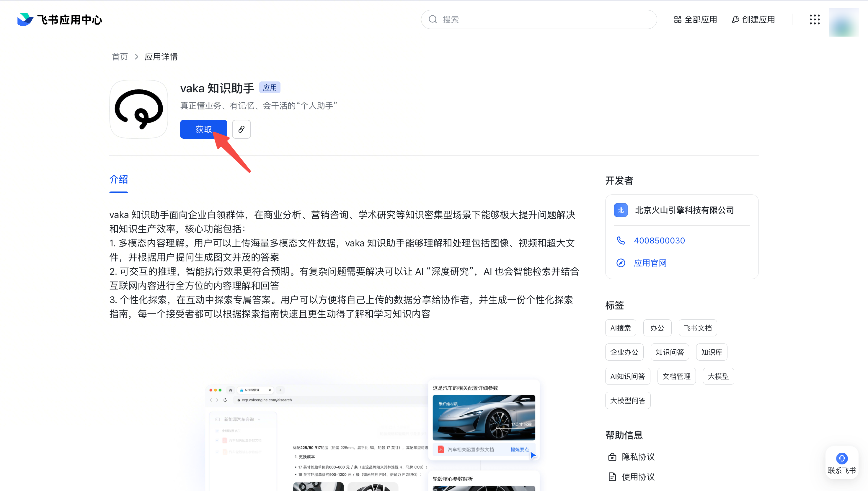Click the search magnifier icon
Viewport: 868px width, 491px height.
click(433, 19)
